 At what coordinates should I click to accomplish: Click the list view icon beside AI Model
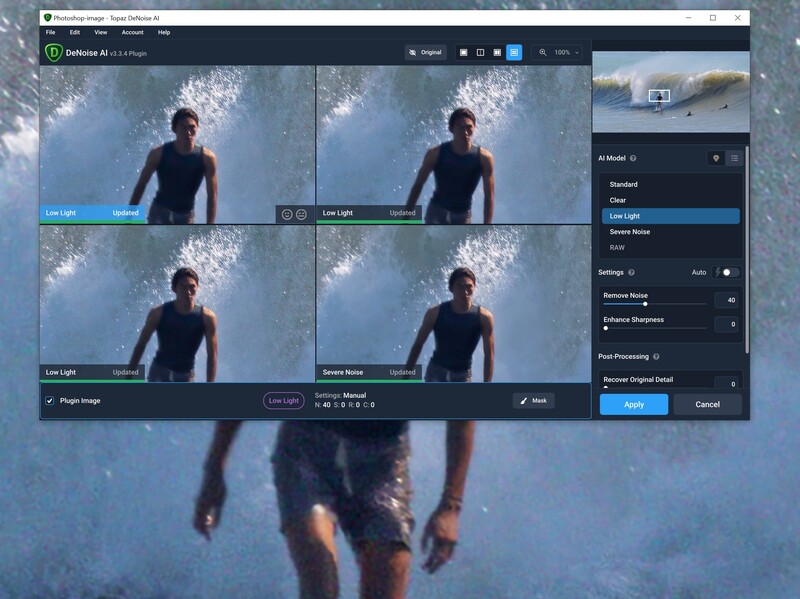(x=735, y=158)
